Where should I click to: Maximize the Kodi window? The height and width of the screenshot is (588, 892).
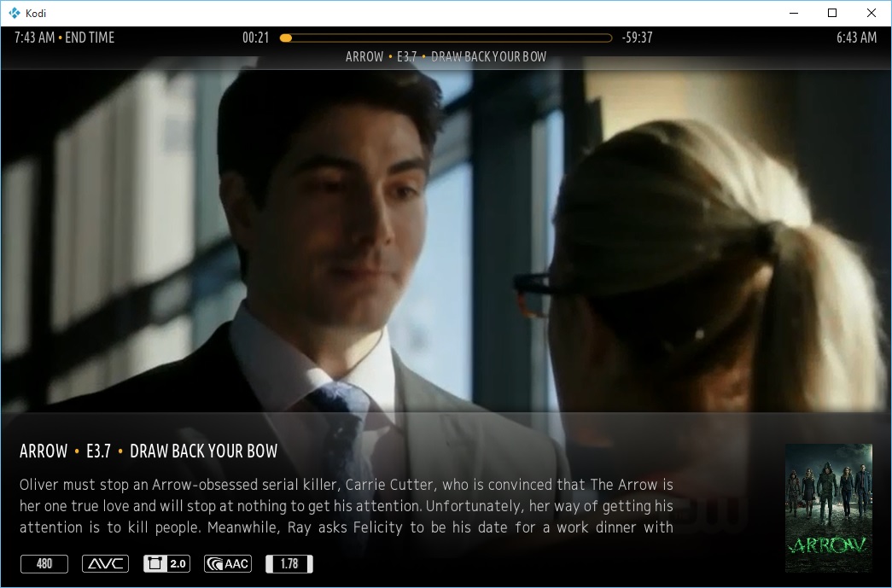click(x=832, y=13)
